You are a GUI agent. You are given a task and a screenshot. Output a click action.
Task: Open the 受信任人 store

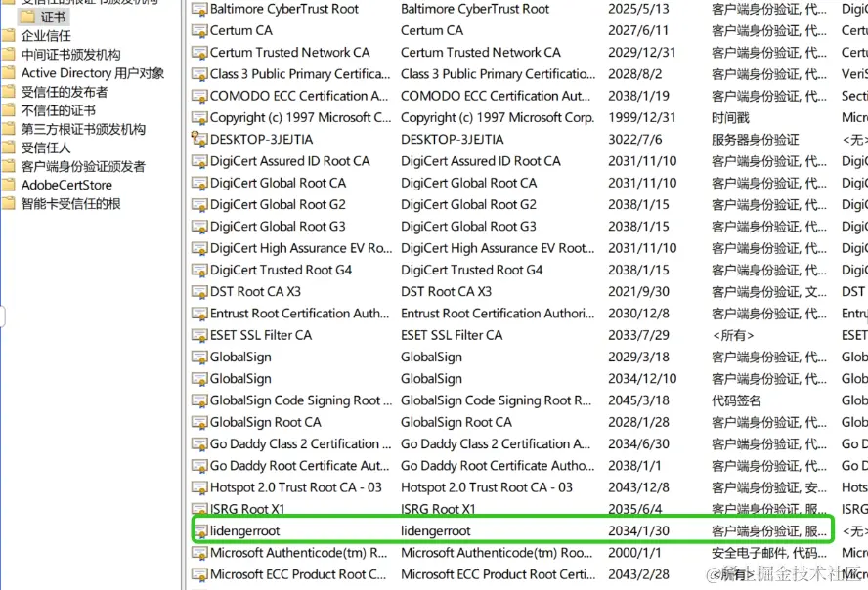tap(46, 147)
